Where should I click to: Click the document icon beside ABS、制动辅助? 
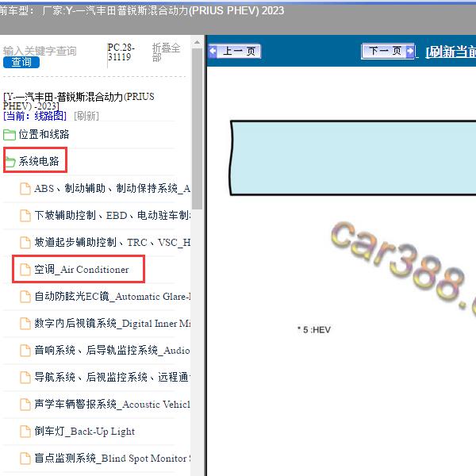(25, 189)
